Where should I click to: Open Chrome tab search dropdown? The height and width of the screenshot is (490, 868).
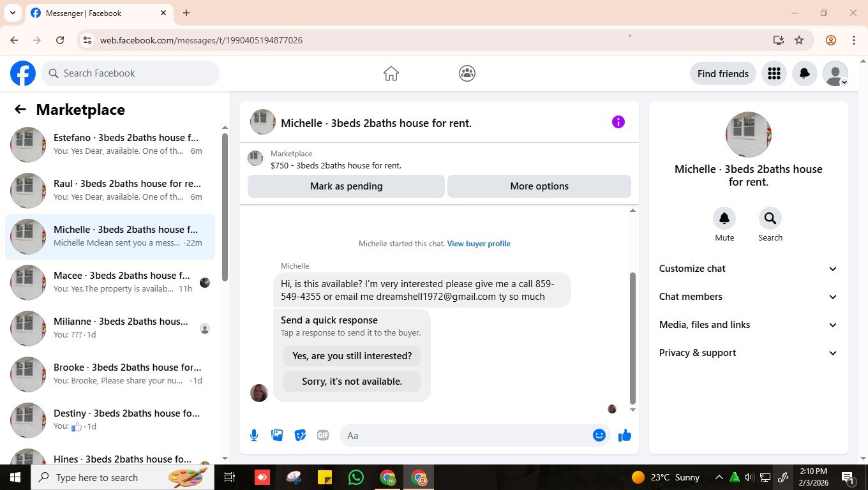coord(12,13)
